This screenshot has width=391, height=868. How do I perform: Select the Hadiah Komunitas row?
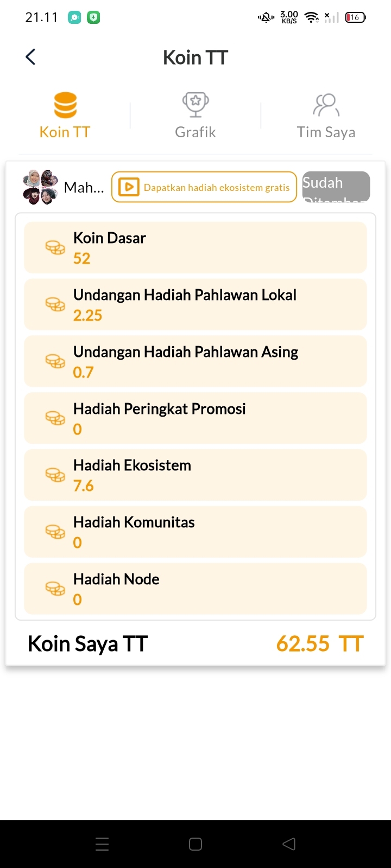(x=195, y=532)
